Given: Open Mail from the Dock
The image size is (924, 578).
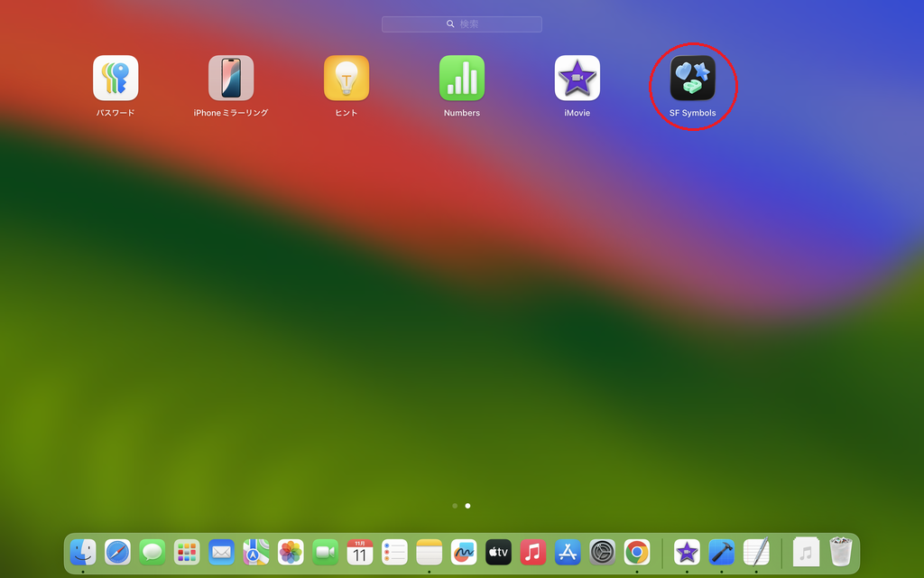Looking at the screenshot, I should tap(221, 552).
